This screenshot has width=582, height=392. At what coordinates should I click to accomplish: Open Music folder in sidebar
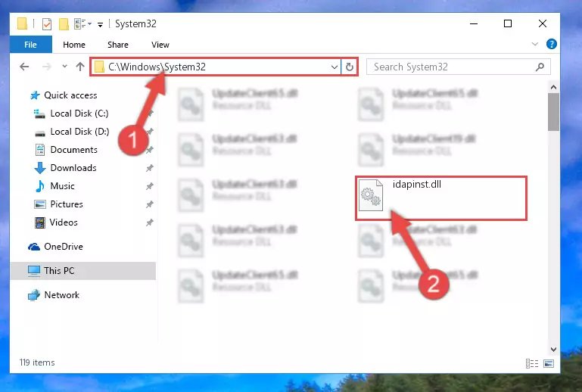[62, 186]
